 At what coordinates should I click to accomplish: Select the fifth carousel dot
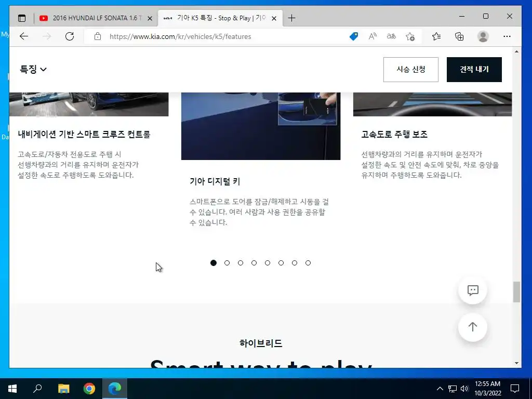pos(268,263)
